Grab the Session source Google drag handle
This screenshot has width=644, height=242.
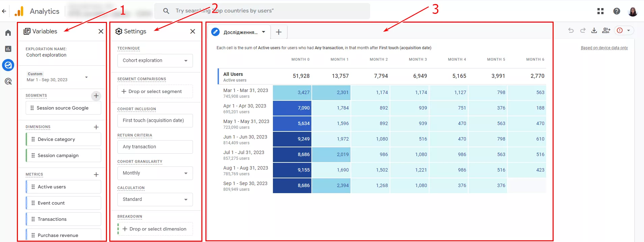tap(32, 108)
